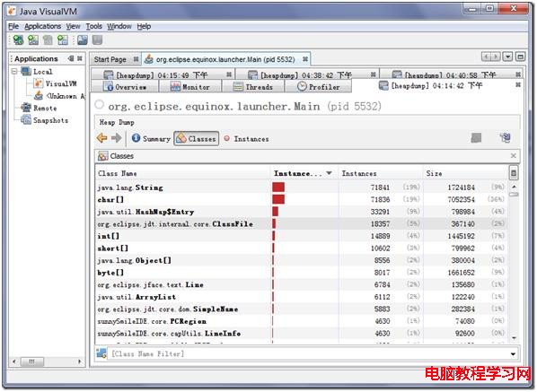This screenshot has width=537, height=392.
Task: Close heapdump 04:38:42 tab
Action: pos(373,74)
